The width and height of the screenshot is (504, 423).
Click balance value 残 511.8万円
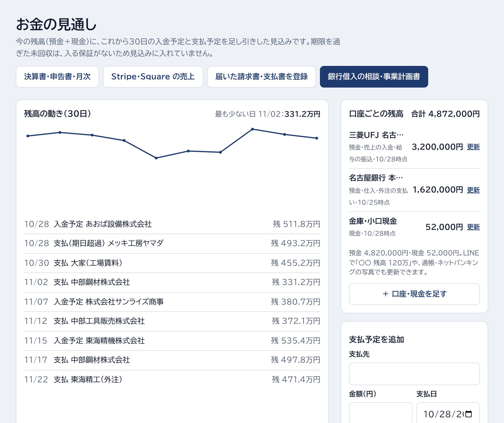297,224
